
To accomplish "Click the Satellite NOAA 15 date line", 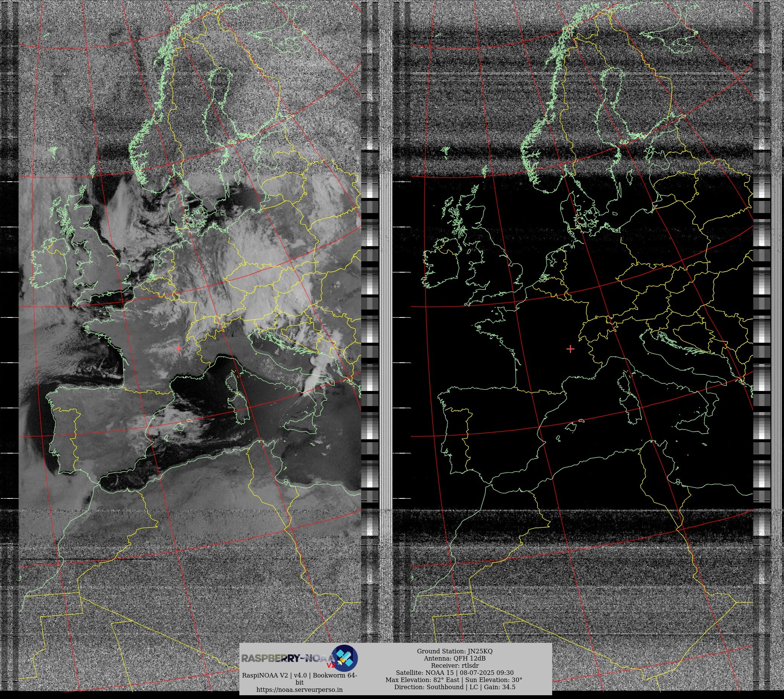I will point(455,673).
